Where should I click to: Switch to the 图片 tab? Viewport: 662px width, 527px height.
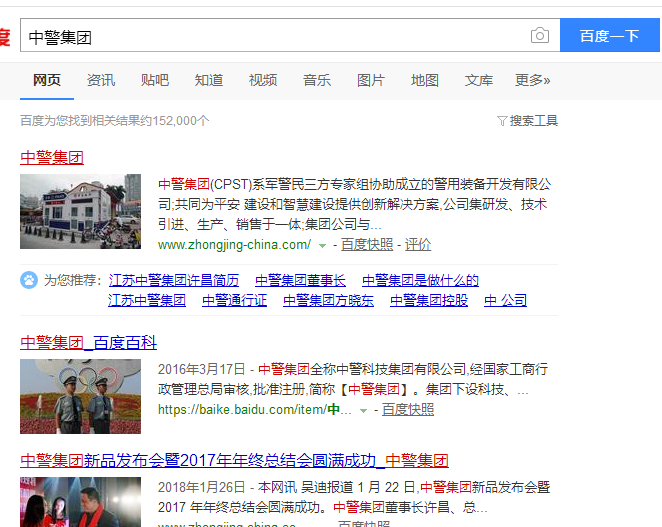[x=371, y=80]
